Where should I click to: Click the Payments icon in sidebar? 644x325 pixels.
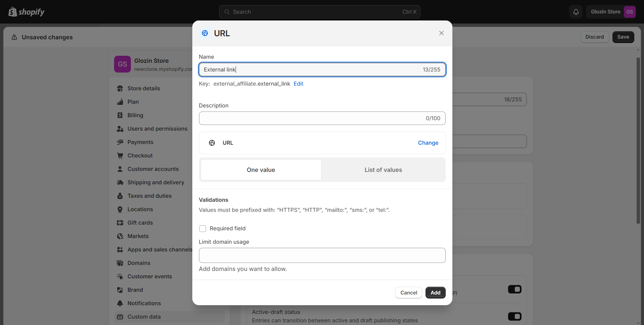click(x=120, y=142)
